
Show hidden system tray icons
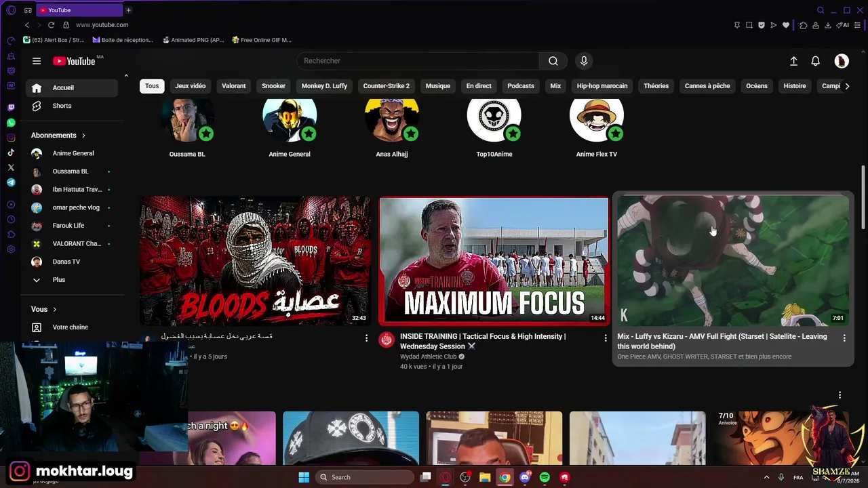(x=766, y=477)
